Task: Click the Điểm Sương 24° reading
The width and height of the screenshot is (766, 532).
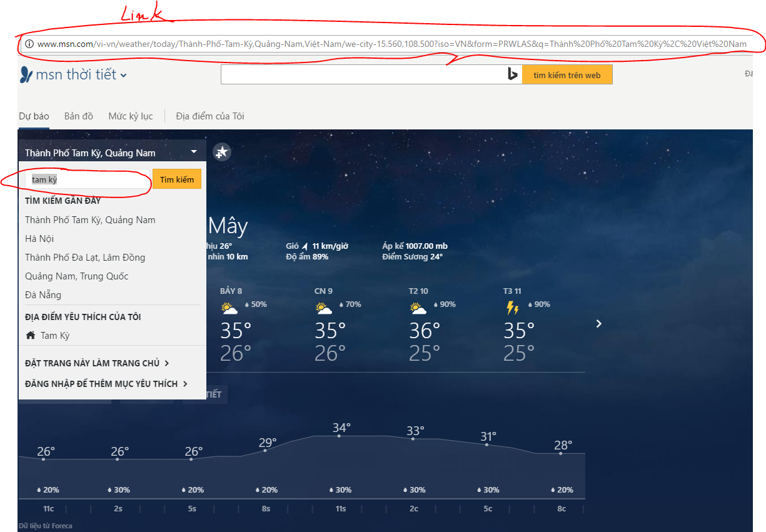Action: 413,257
